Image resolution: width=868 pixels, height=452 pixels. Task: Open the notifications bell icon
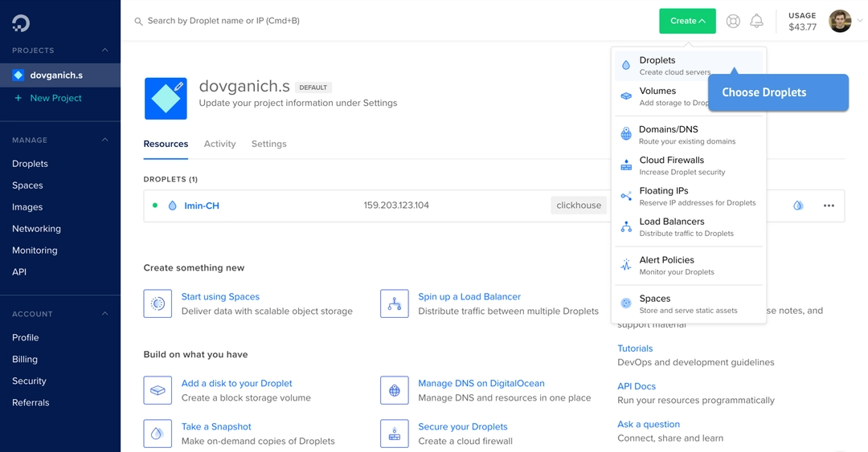tap(756, 21)
